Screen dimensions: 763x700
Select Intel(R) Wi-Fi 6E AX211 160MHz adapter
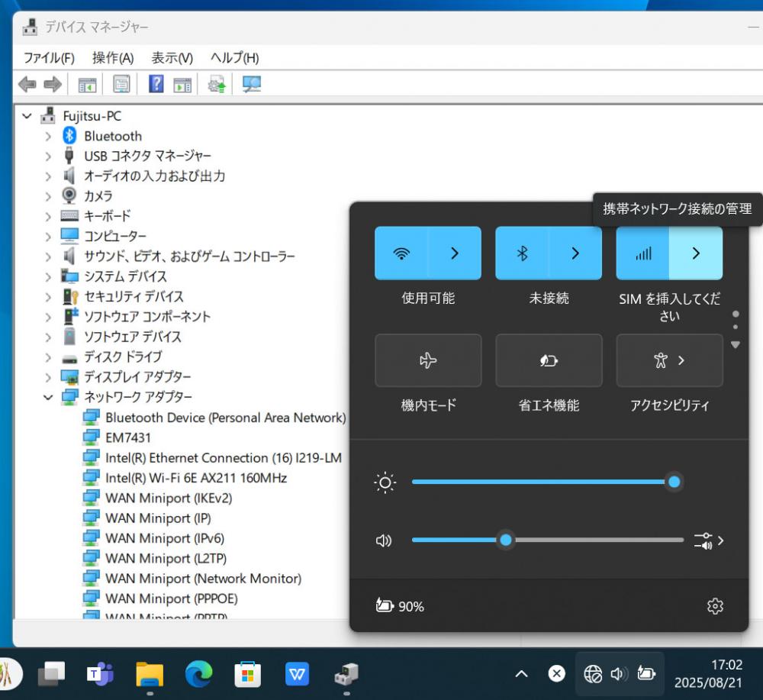[x=196, y=478]
